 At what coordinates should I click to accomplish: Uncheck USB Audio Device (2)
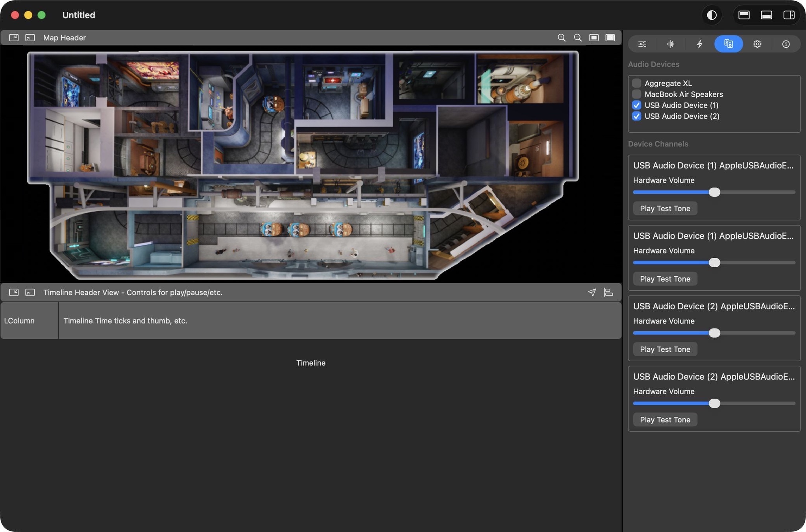pyautogui.click(x=636, y=116)
